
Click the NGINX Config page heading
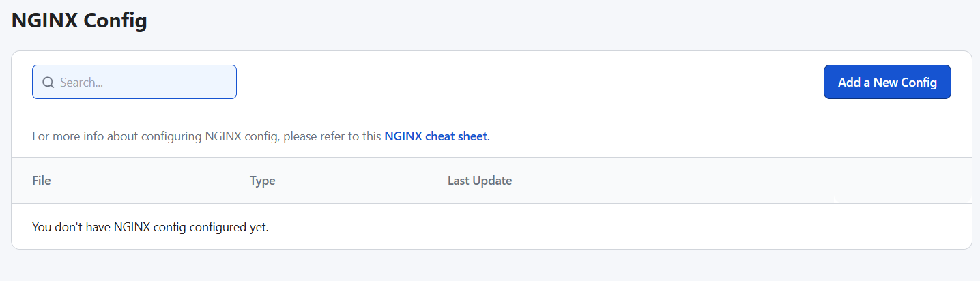79,20
